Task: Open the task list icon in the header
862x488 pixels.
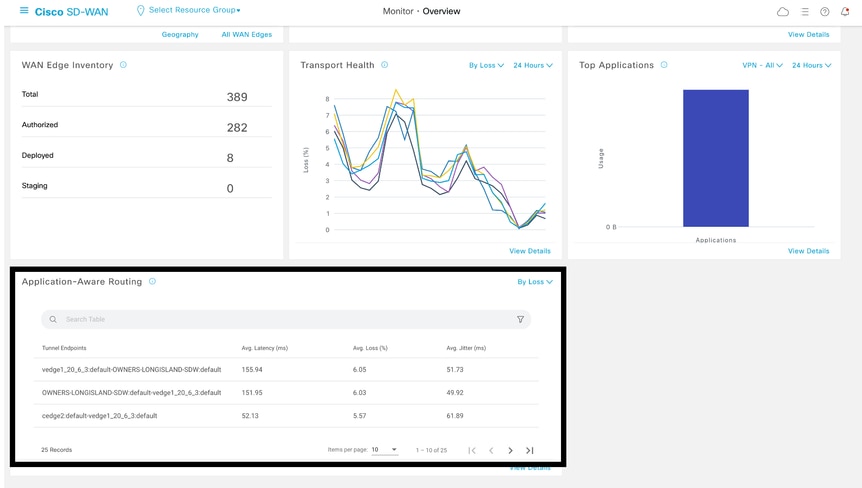Action: 805,12
